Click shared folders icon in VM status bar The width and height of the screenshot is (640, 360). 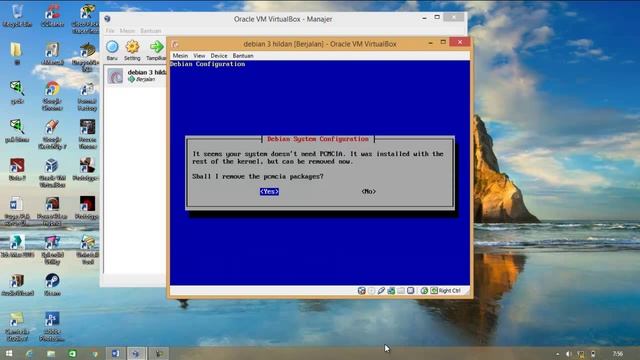coord(401,291)
